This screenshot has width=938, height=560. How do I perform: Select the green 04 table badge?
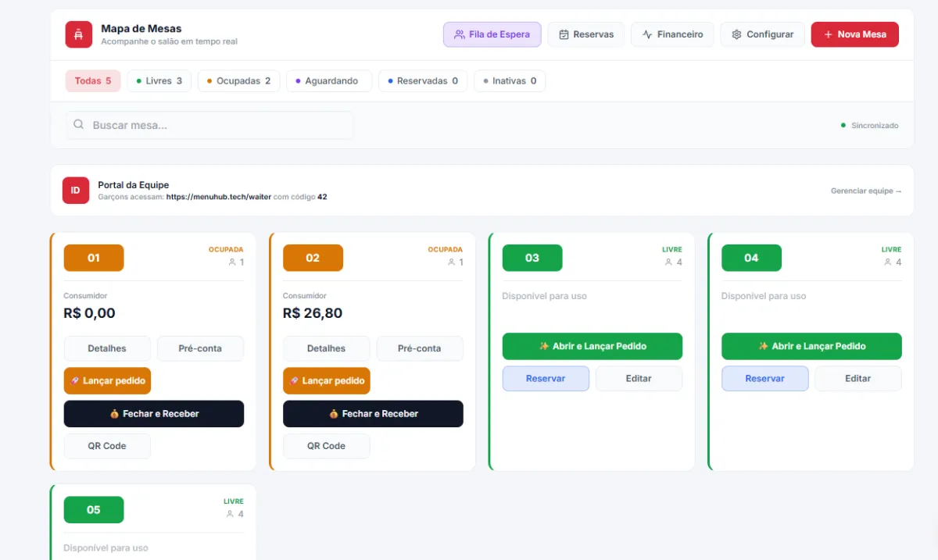coord(751,258)
